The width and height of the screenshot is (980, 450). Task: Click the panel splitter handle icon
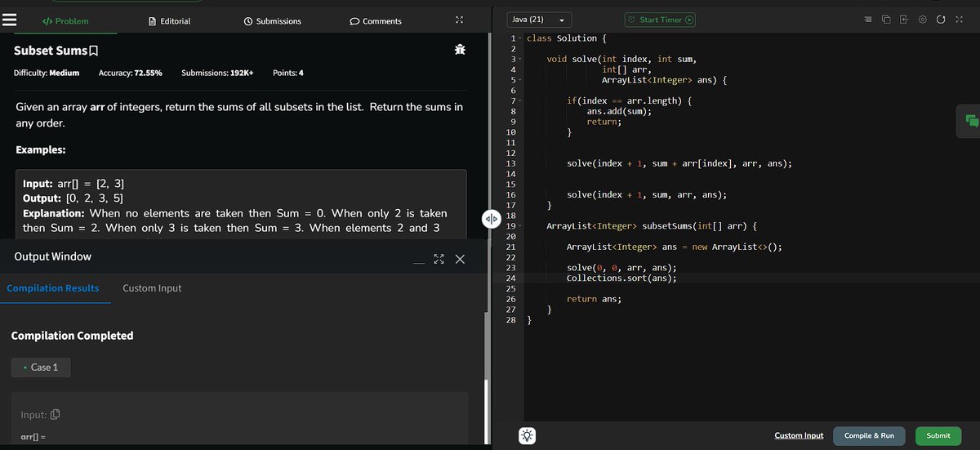tap(491, 220)
